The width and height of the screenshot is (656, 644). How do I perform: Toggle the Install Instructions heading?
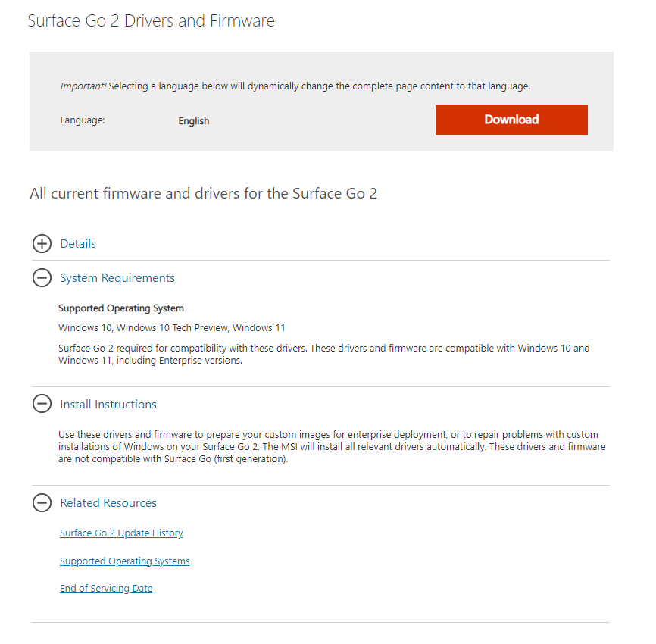click(108, 405)
